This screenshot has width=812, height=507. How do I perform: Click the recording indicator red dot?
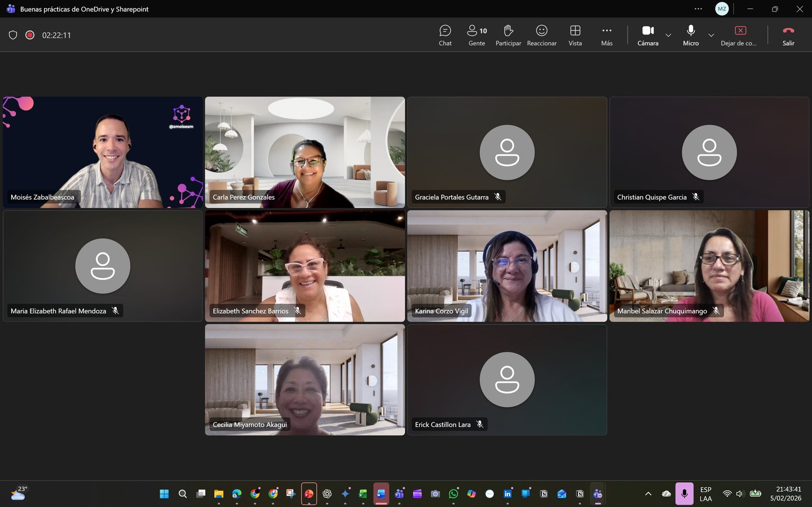point(30,35)
